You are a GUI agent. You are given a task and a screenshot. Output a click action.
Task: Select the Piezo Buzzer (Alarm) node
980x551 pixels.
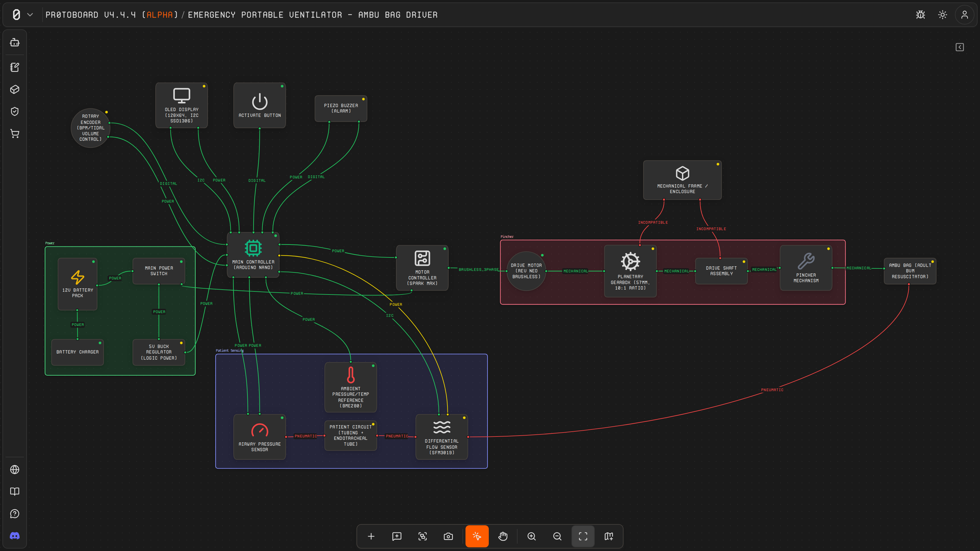click(x=341, y=108)
